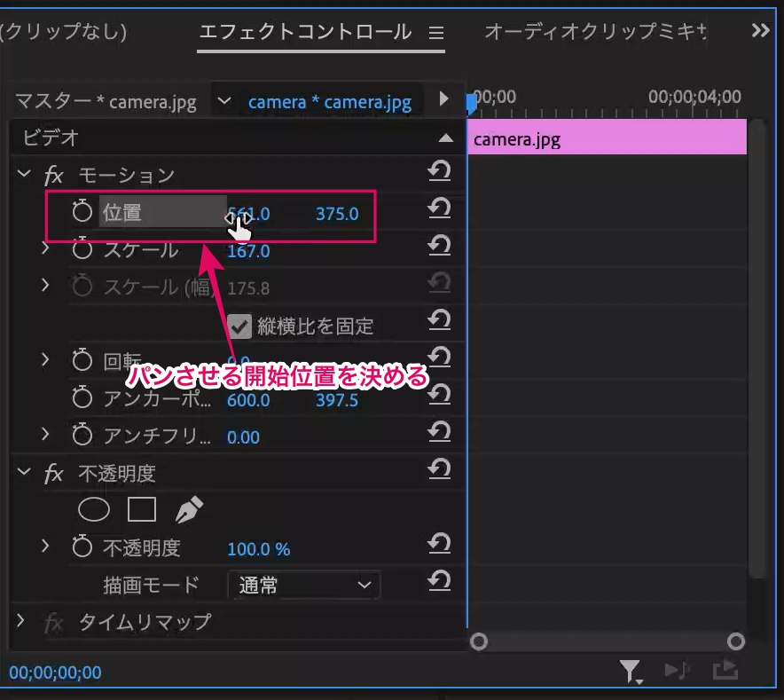
Task: Toggle the timeline view arrow button
Action: pyautogui.click(x=443, y=98)
